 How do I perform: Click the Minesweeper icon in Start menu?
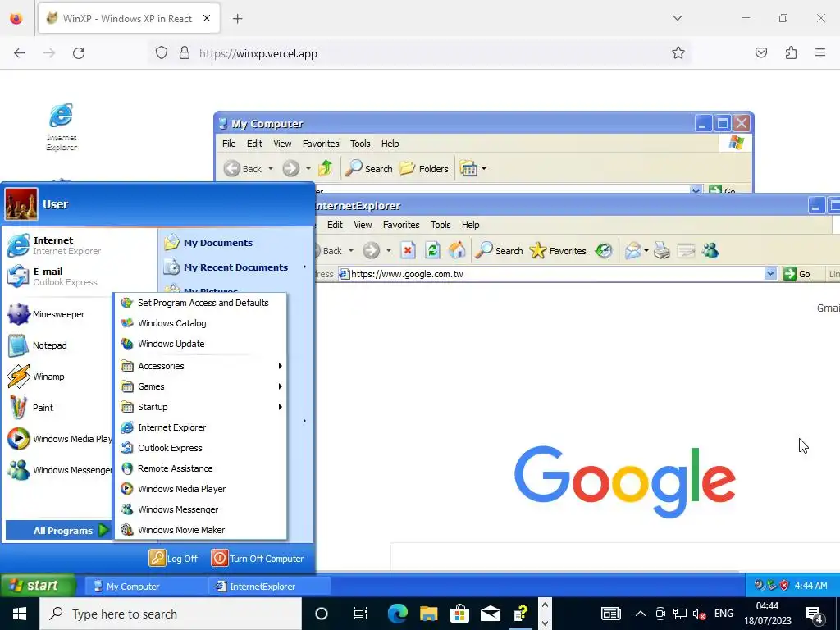(18, 314)
